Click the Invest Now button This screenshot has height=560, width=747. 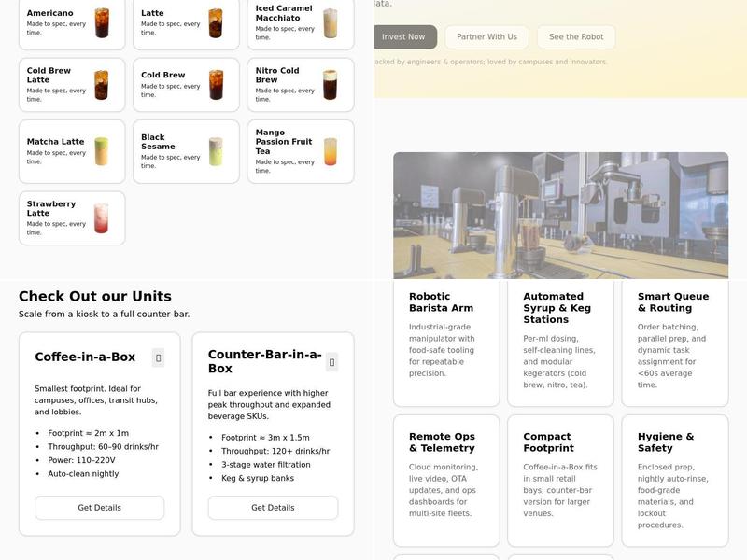click(x=403, y=37)
